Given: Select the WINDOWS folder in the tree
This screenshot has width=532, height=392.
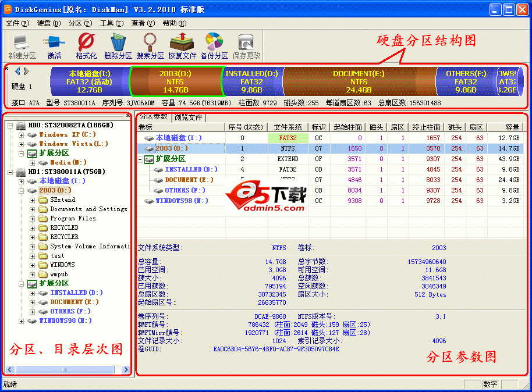Looking at the screenshot, I should (x=62, y=265).
